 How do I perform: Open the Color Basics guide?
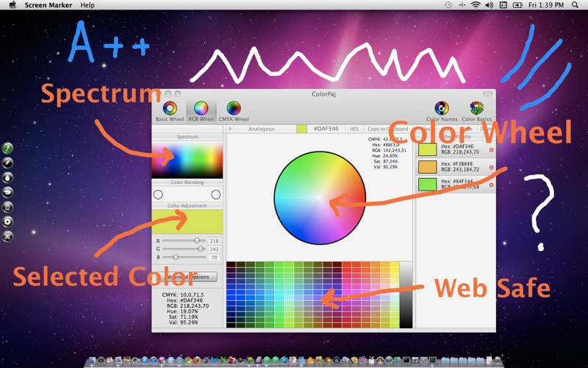pyautogui.click(x=476, y=111)
